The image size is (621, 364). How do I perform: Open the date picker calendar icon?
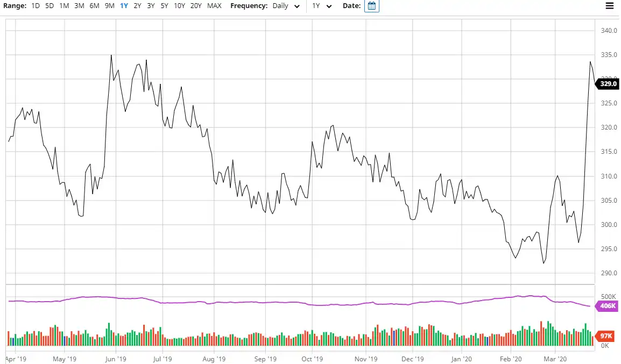(x=371, y=6)
